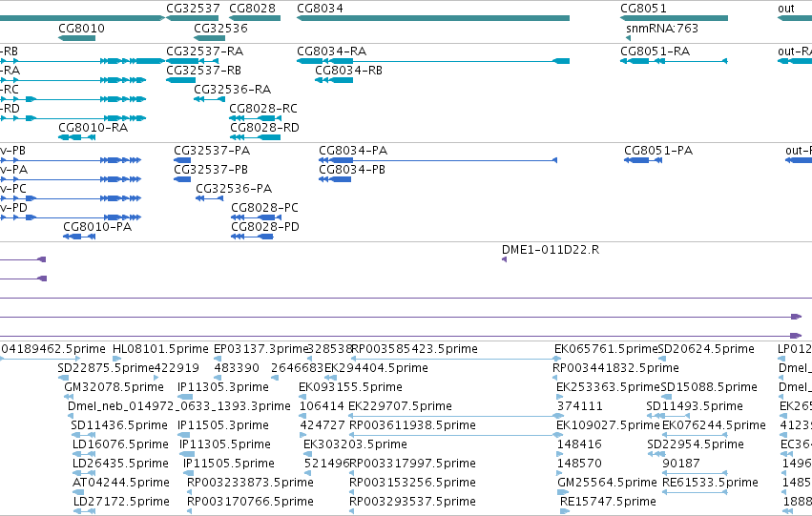Screen dimensions: 812x516
Task: Click the SD20624.5prime EST label
Action: [706, 349]
